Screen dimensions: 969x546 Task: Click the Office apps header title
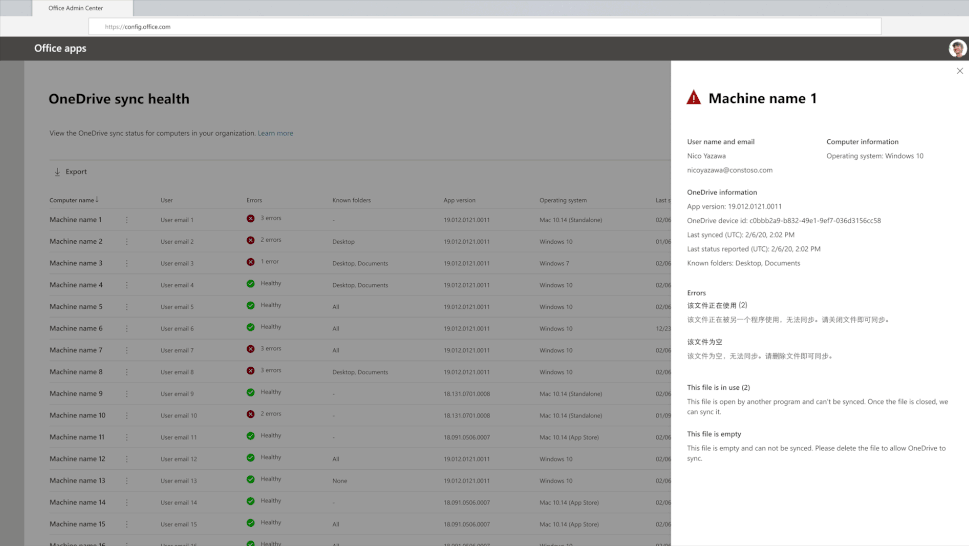click(x=60, y=48)
